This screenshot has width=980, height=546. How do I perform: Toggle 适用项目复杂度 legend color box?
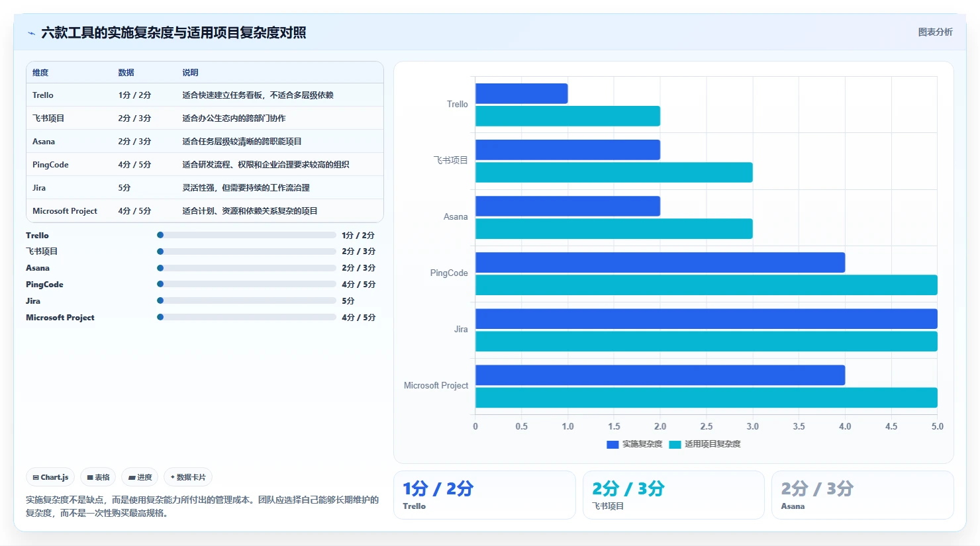click(x=675, y=444)
